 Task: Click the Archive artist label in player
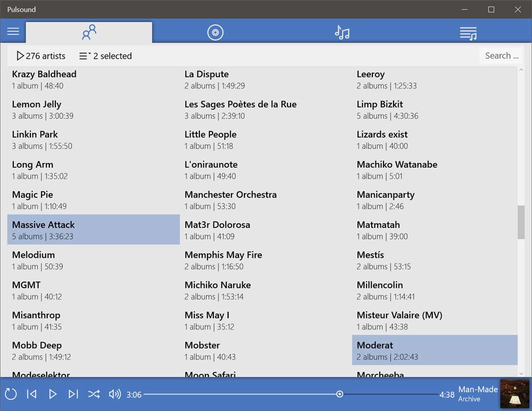[469, 399]
